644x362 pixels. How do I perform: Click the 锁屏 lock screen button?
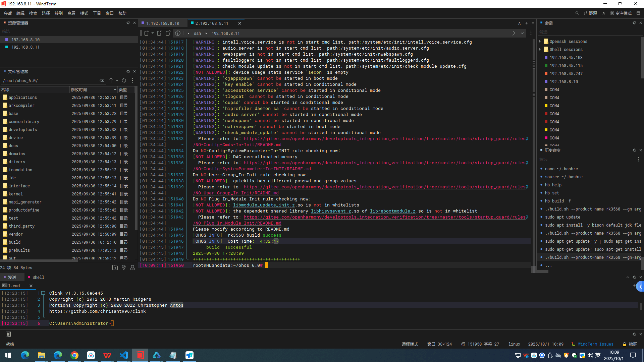tap(630, 344)
